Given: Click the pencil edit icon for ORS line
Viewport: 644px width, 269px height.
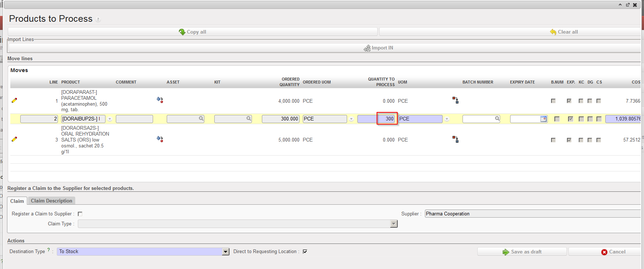Looking at the screenshot, I should 14,139.
